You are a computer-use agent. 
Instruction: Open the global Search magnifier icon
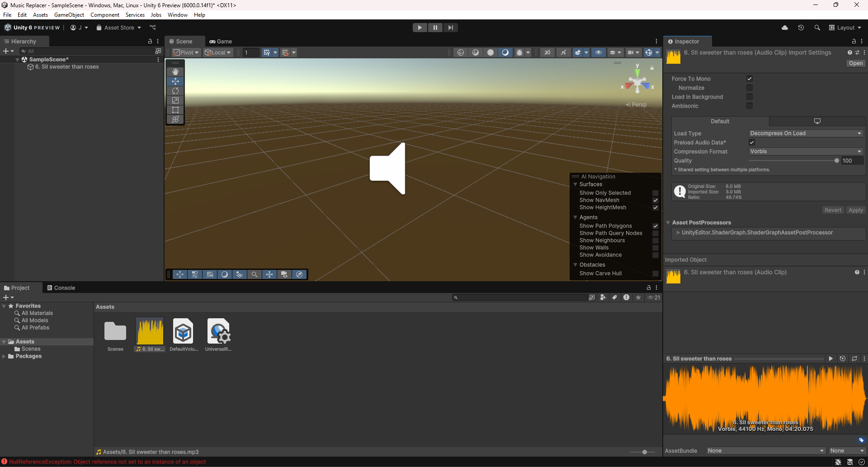(x=817, y=28)
